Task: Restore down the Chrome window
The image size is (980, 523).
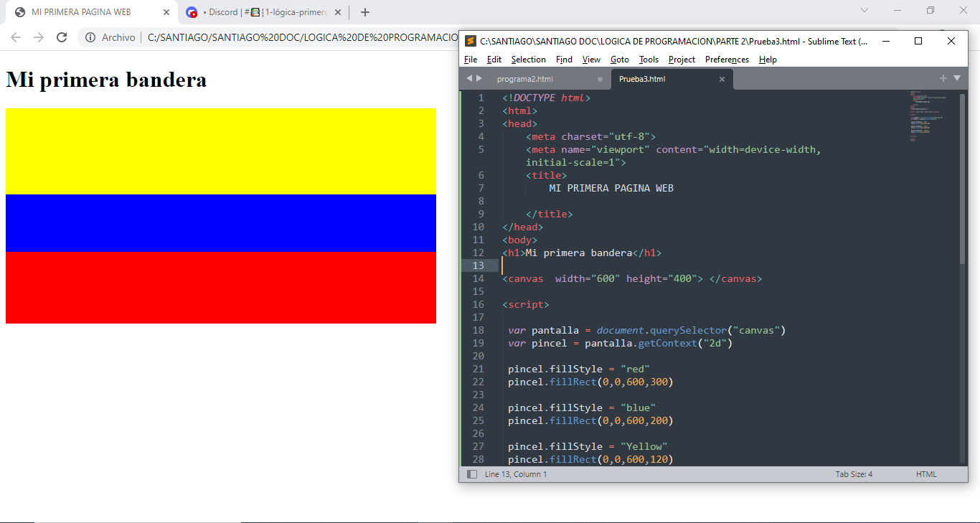Action: (930, 10)
